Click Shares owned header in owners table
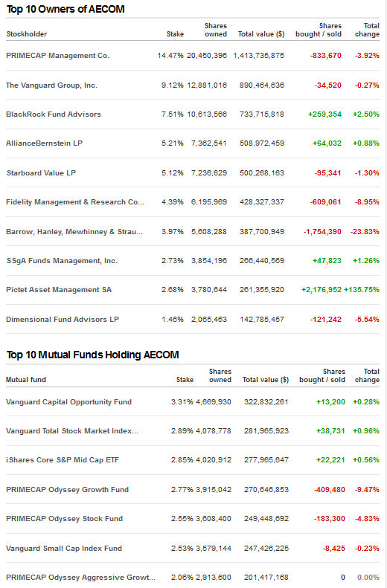Screen dimensions: 387x588 coord(216,30)
